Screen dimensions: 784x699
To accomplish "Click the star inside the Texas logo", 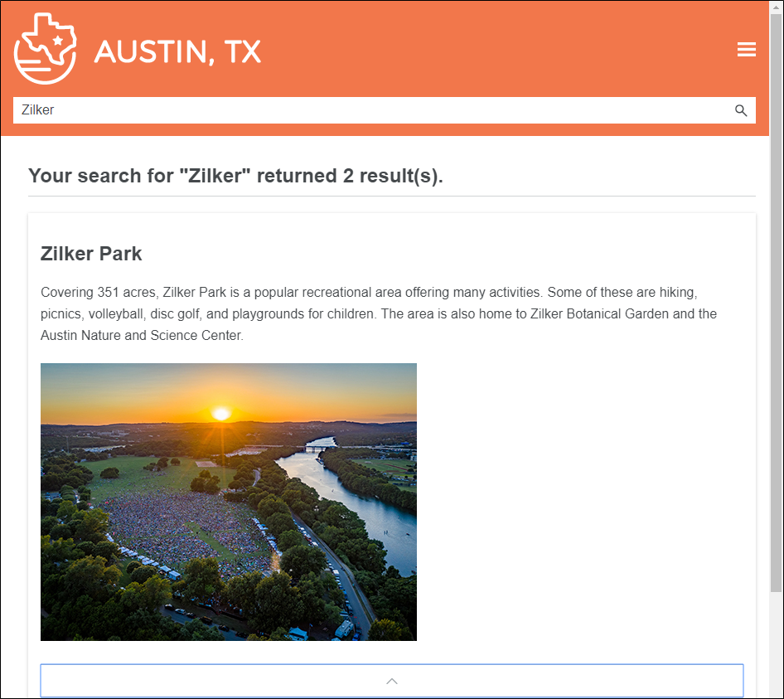I will [58, 40].
